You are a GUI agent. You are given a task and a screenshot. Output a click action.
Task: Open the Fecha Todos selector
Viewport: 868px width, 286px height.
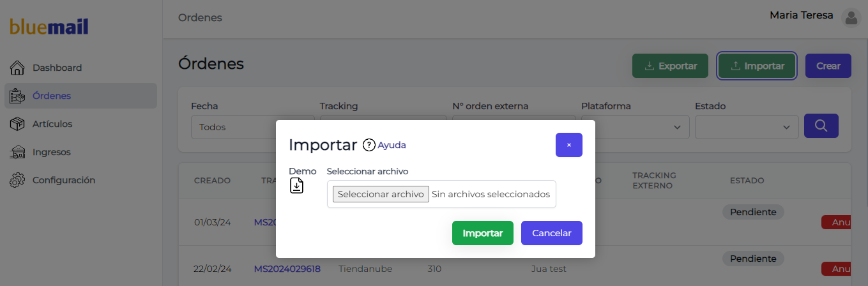click(253, 127)
